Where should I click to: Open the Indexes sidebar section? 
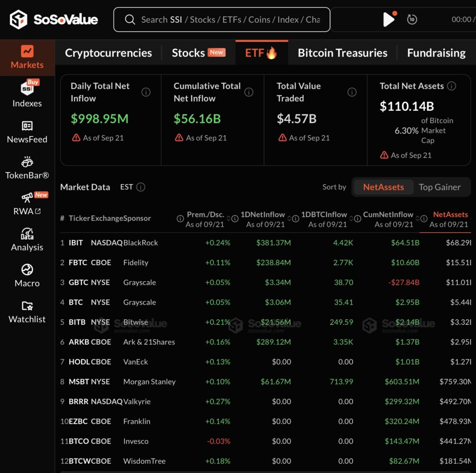point(27,94)
